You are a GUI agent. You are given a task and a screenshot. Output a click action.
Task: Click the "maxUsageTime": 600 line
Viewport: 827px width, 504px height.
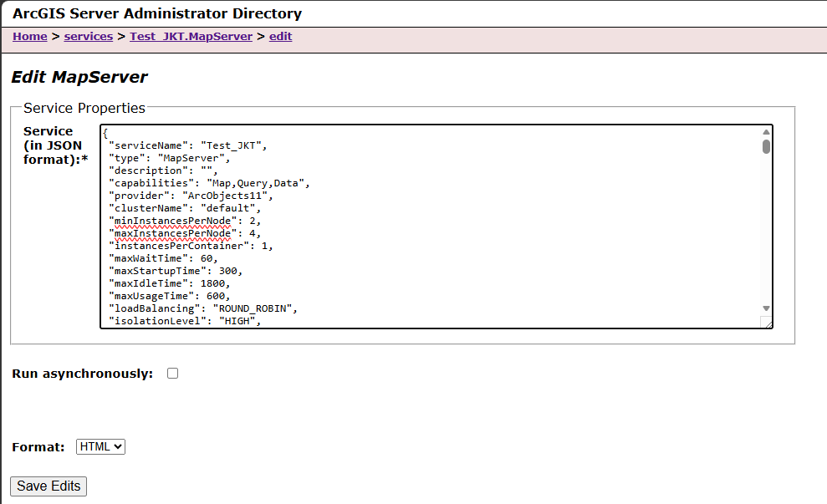point(169,296)
